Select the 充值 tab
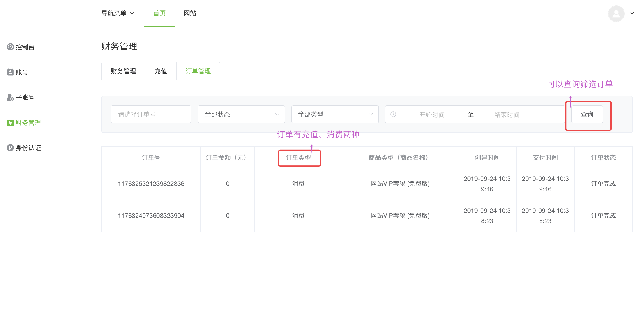Image resolution: width=644 pixels, height=328 pixels. coord(161,71)
